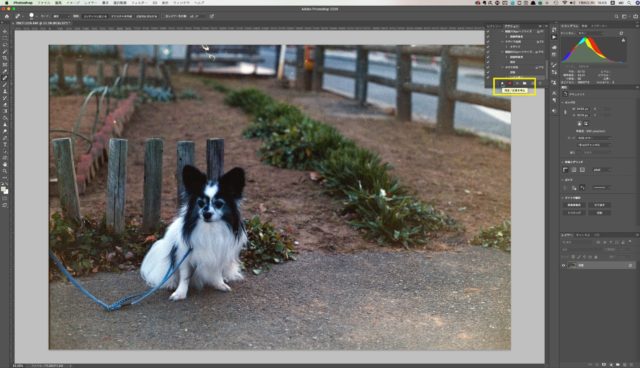
Task: Delete the selected action with trash icon
Action: (x=540, y=83)
